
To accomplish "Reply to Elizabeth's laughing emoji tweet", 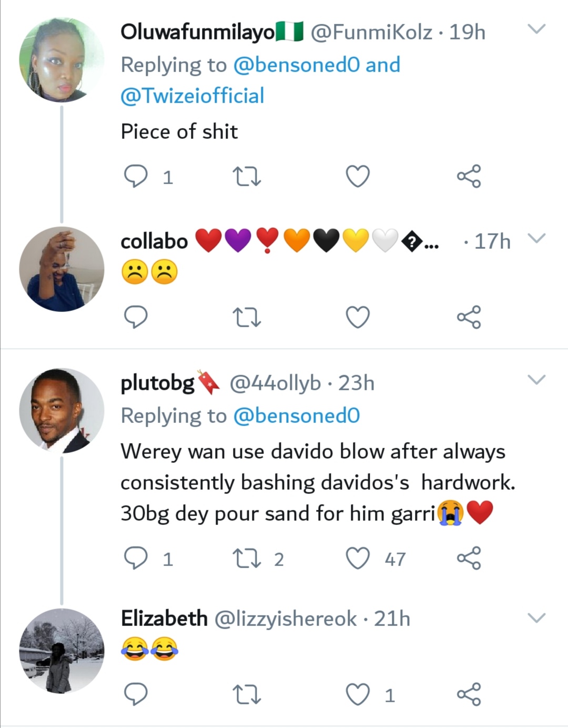I will (x=136, y=694).
